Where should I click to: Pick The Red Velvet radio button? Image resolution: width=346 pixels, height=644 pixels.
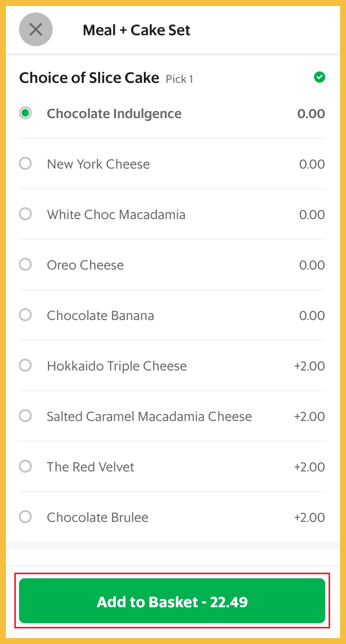[x=26, y=466]
